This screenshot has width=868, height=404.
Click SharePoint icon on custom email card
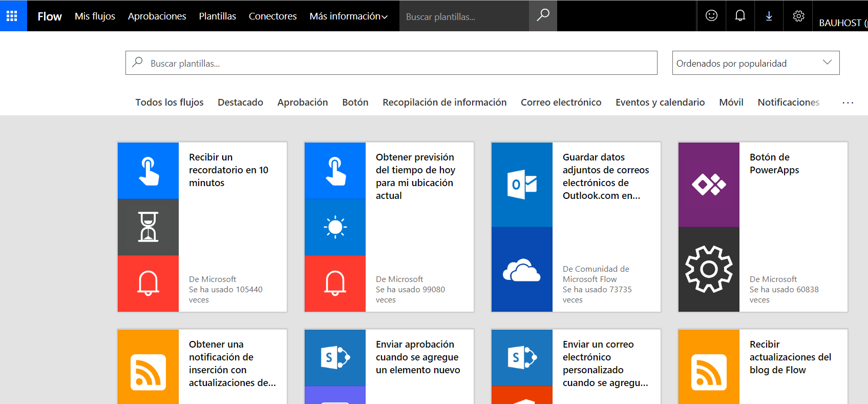(x=522, y=358)
